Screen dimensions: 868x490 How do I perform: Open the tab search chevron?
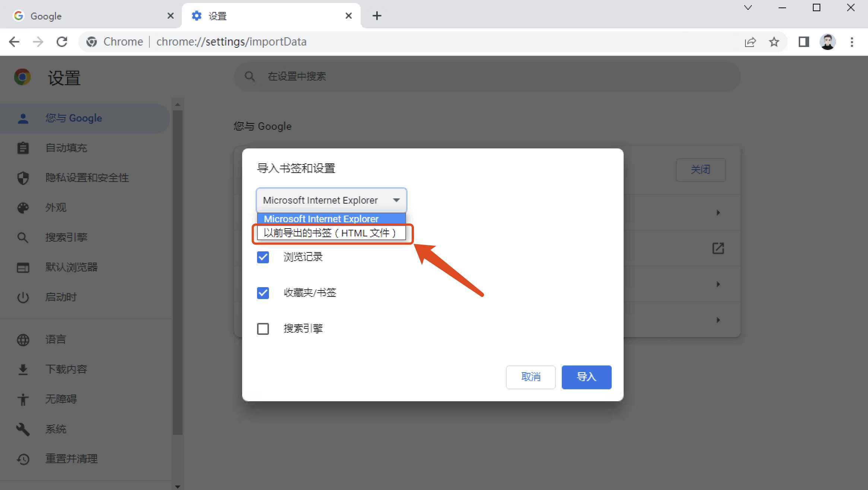(748, 7)
